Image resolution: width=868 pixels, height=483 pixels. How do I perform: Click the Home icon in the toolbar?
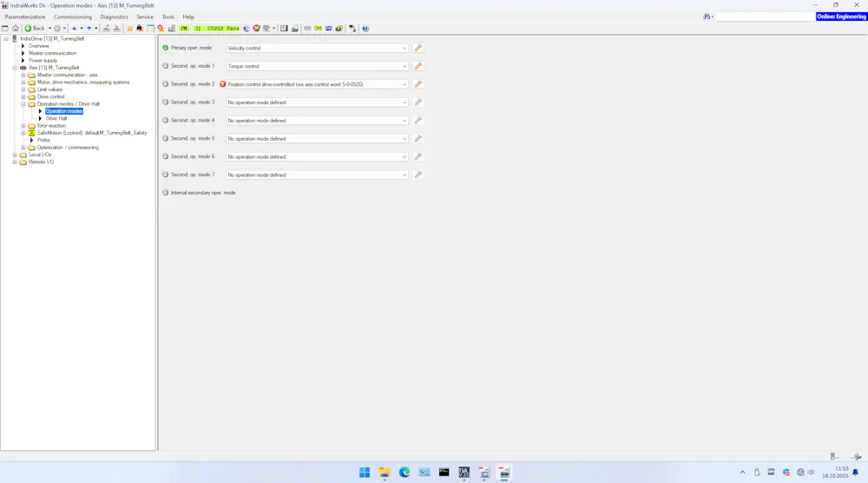tap(15, 29)
